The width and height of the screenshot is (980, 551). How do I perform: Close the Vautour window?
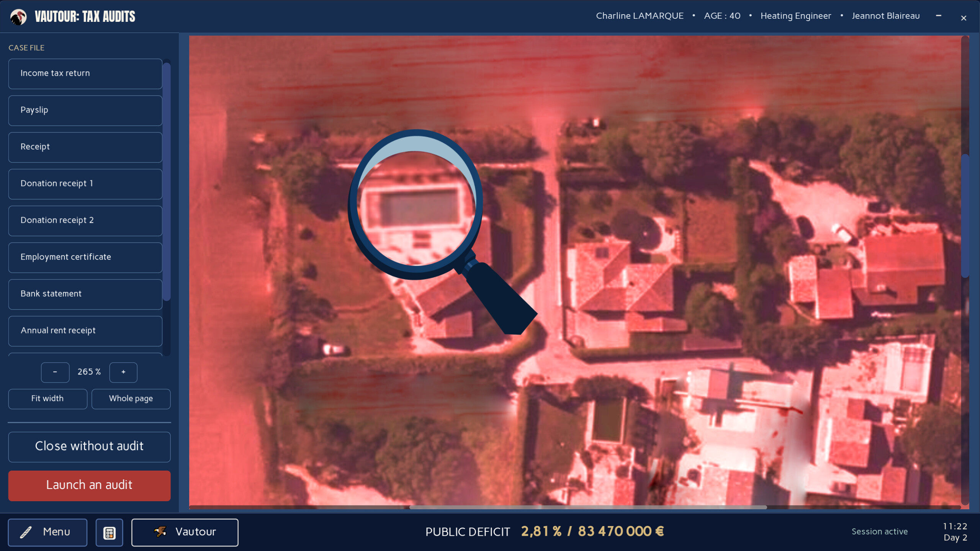pyautogui.click(x=964, y=18)
